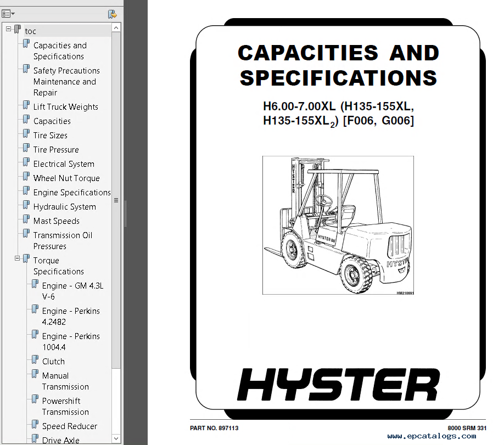This screenshot has width=504, height=445.
Task: Click bookmark icon beside Torque Specifications
Action: (26, 258)
